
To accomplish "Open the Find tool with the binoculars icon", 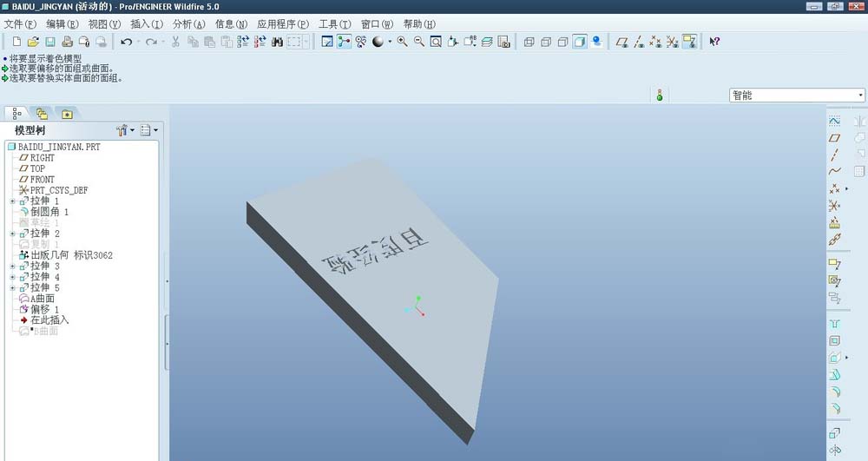I will pyautogui.click(x=278, y=42).
